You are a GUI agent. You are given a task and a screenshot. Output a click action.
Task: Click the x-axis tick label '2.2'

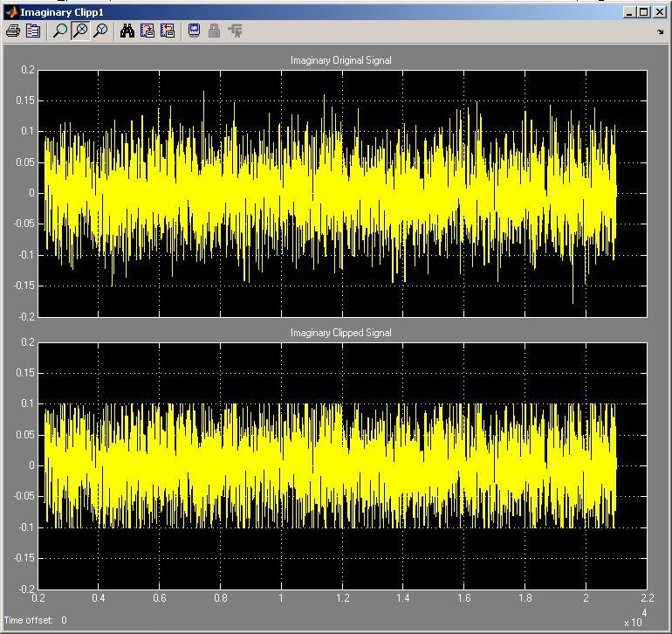[x=648, y=598]
